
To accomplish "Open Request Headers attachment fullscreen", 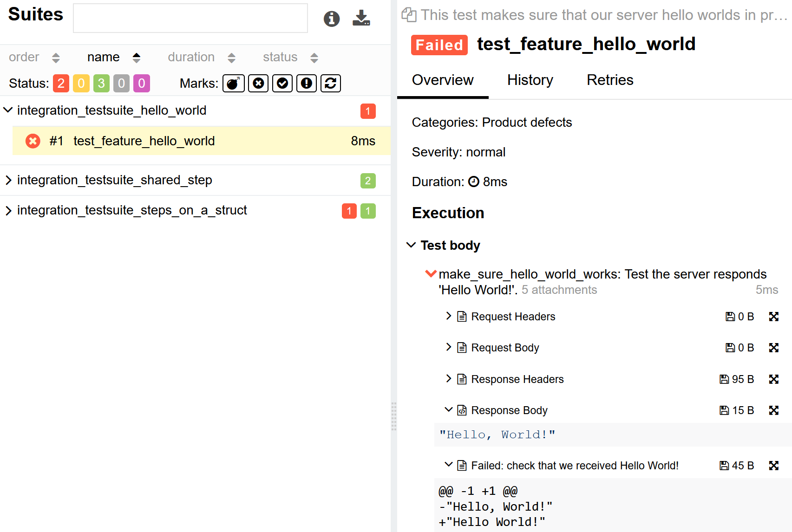I will [x=773, y=317].
